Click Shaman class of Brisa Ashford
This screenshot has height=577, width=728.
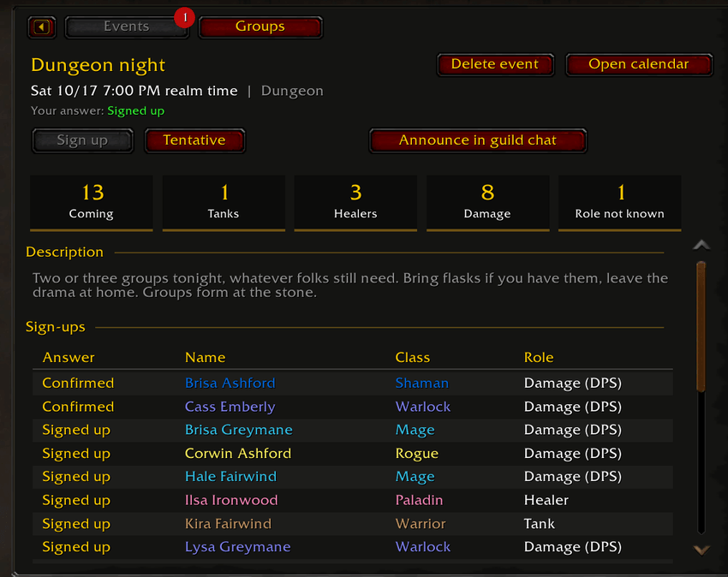[421, 383]
